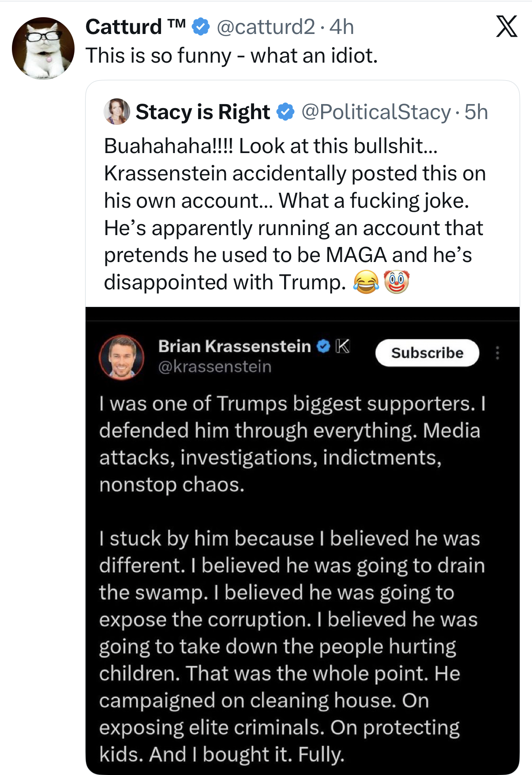This screenshot has width=532, height=775.
Task: Click the X logo in top corner
Action: tap(506, 26)
